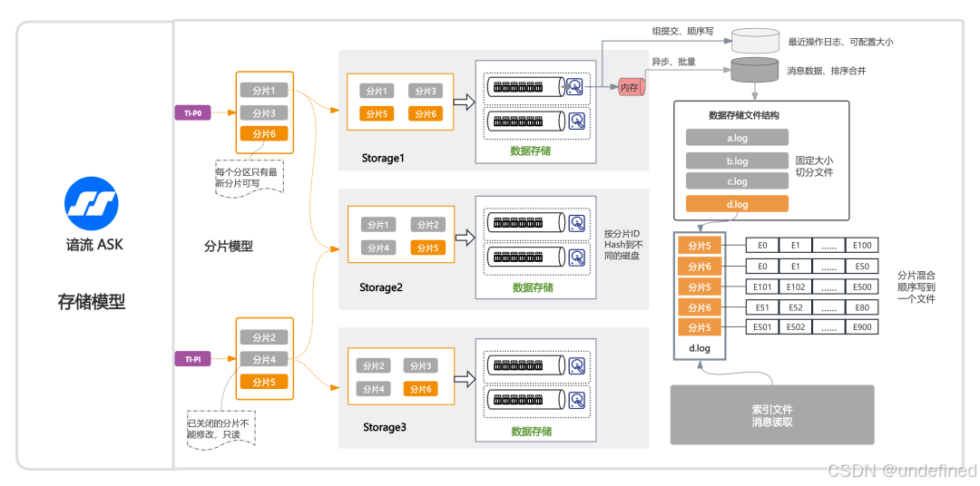The height and width of the screenshot is (486, 980).
Task: Select the c.log file bar
Action: (x=737, y=181)
